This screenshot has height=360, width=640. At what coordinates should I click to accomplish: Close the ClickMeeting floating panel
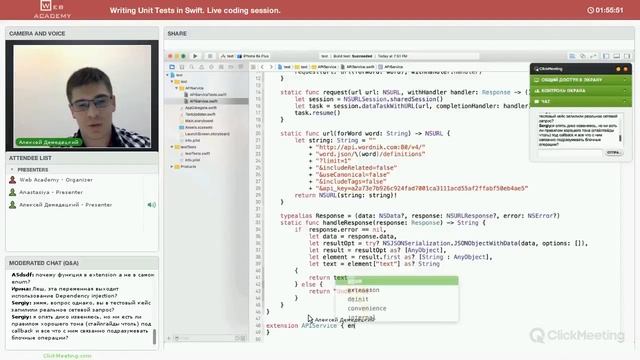click(x=625, y=69)
